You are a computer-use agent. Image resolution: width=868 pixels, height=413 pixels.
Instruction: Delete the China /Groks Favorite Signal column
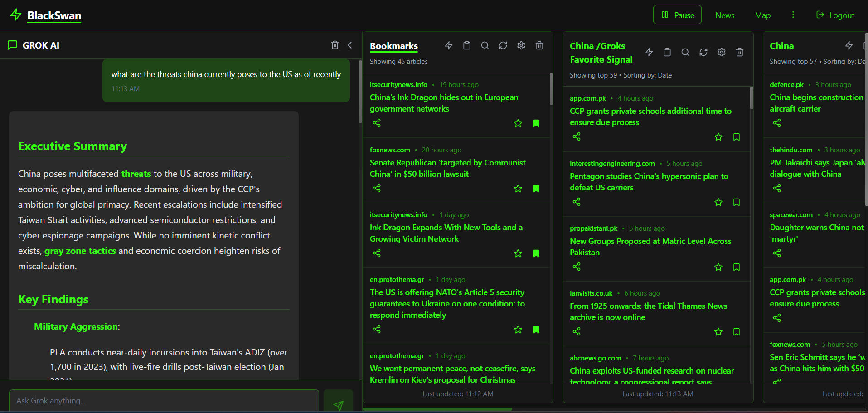click(x=740, y=52)
